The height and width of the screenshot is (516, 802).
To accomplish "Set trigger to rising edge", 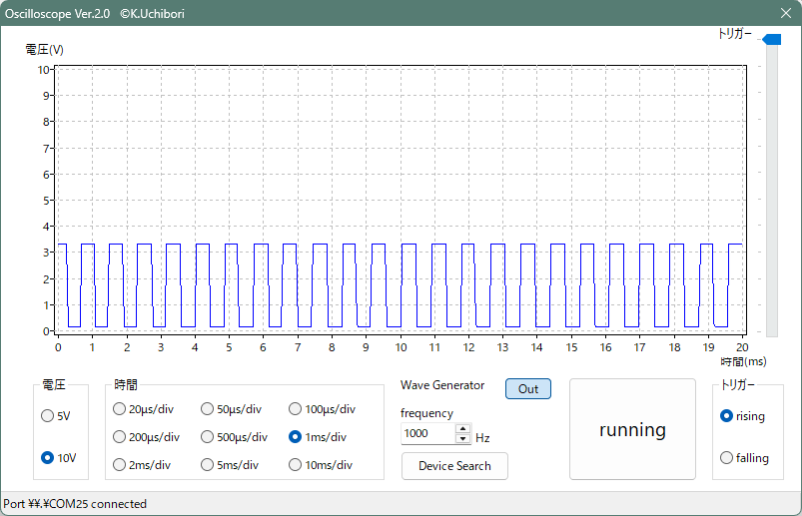I will point(727,416).
